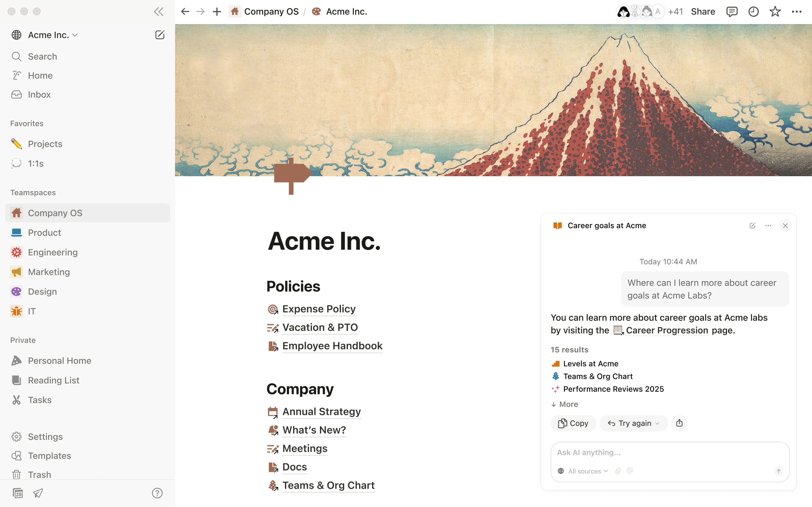Collapse the sidebar with the double-chevron icon
Screen dimensions: 812x507
[x=158, y=11]
